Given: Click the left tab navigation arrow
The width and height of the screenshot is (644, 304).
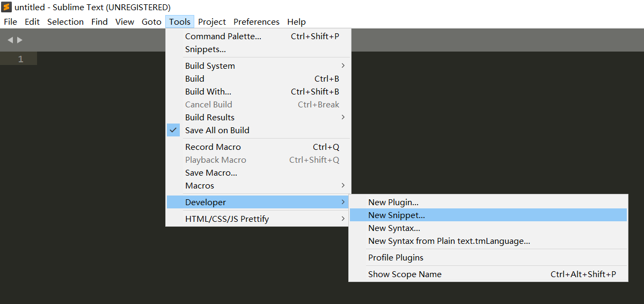Looking at the screenshot, I should tap(10, 40).
